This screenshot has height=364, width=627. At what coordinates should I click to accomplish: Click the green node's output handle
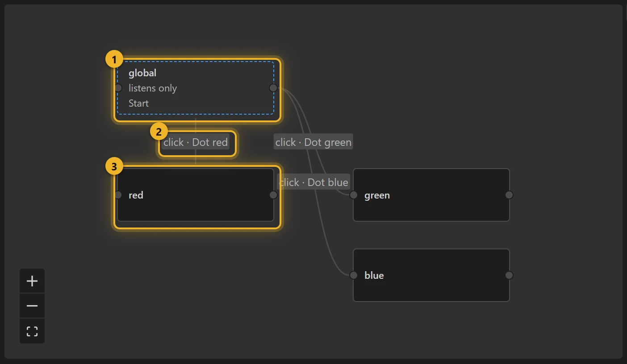click(509, 195)
